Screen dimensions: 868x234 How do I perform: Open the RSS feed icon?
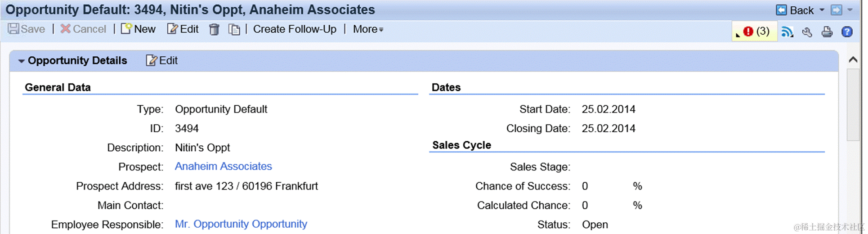click(787, 31)
